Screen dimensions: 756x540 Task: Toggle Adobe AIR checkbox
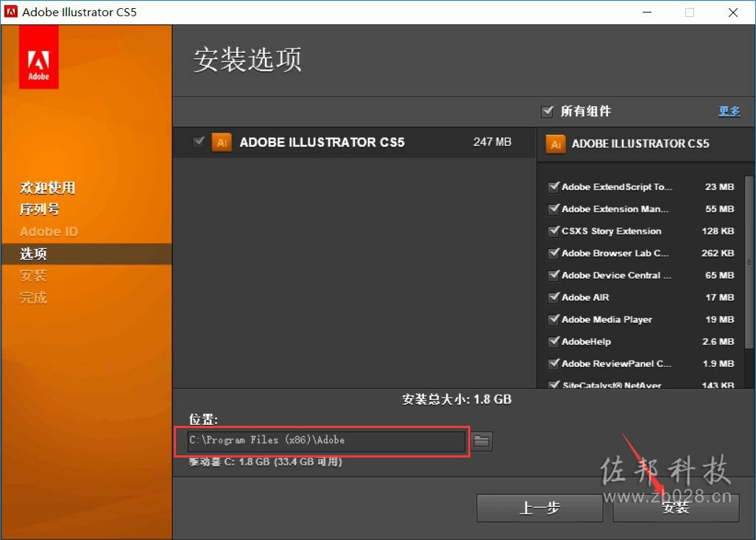pyautogui.click(x=554, y=298)
